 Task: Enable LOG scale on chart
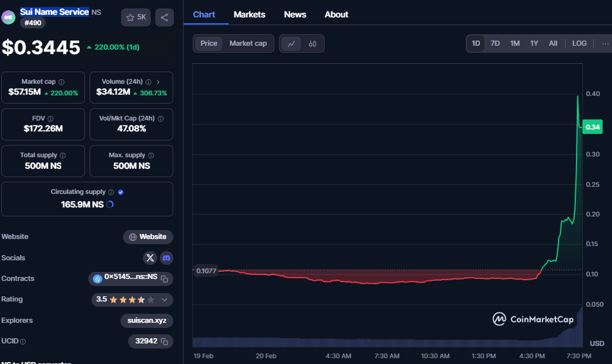tap(579, 43)
